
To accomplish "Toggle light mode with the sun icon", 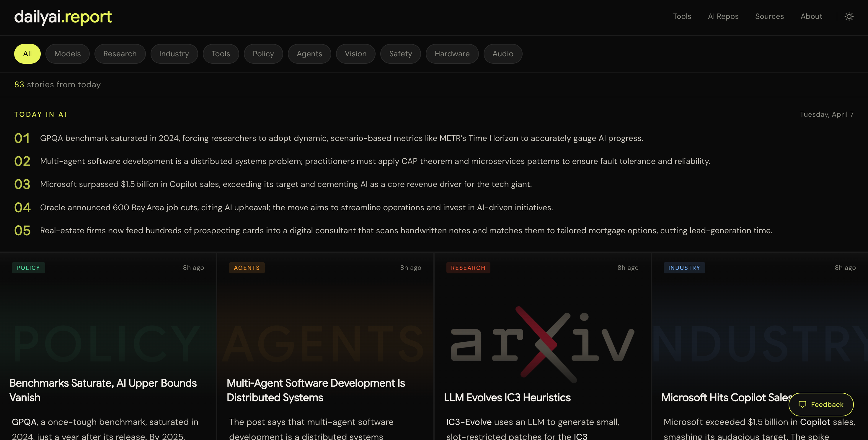I will point(849,16).
